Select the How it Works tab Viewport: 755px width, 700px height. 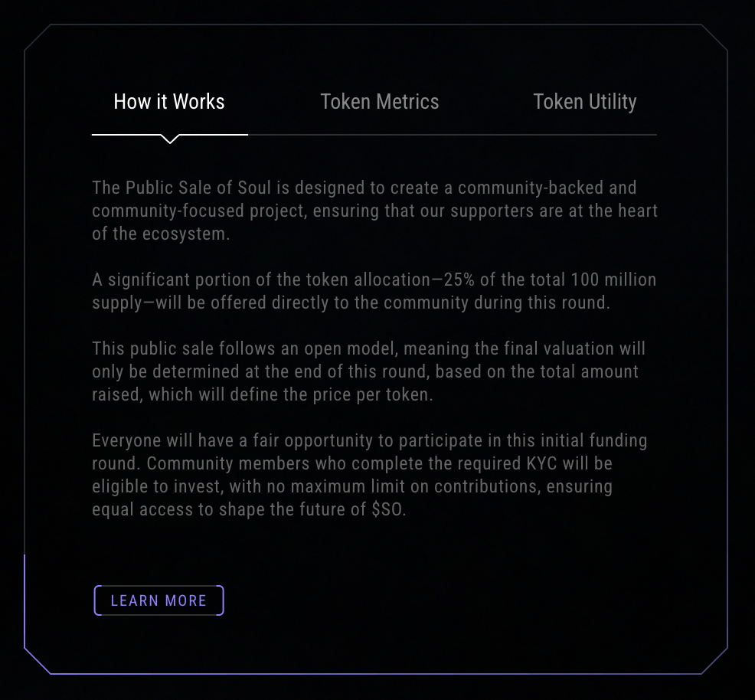click(x=169, y=102)
